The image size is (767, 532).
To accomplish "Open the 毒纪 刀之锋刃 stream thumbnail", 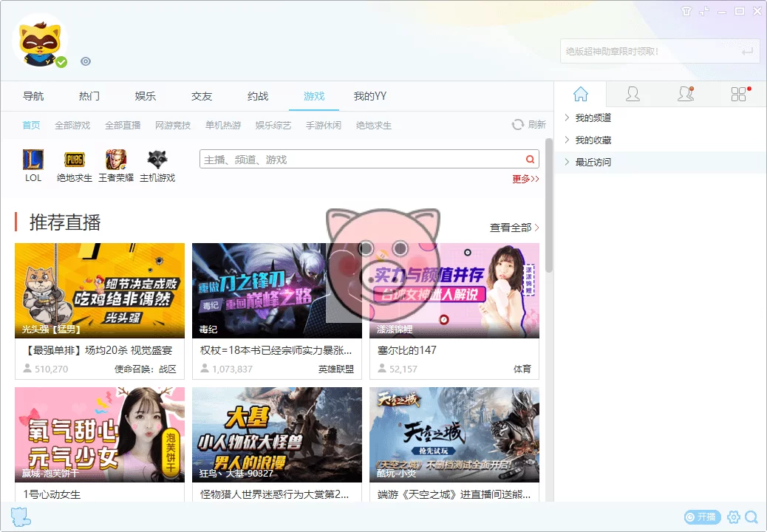I will pyautogui.click(x=277, y=290).
